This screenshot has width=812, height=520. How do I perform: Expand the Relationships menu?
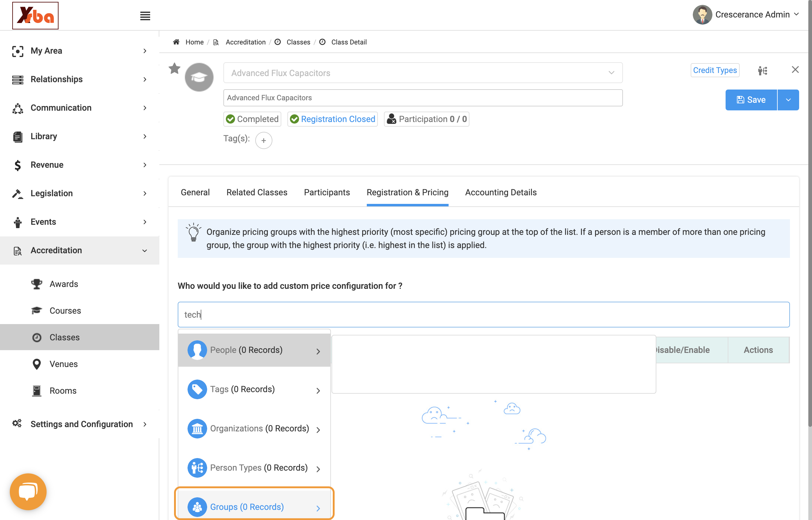(x=80, y=79)
